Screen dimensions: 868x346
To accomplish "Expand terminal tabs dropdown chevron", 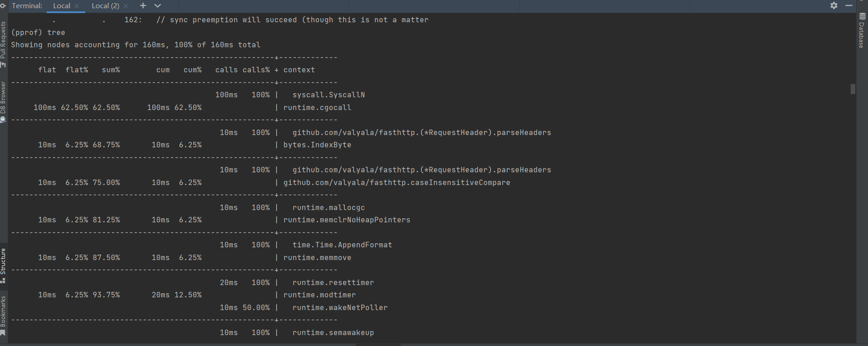I will tap(158, 5).
